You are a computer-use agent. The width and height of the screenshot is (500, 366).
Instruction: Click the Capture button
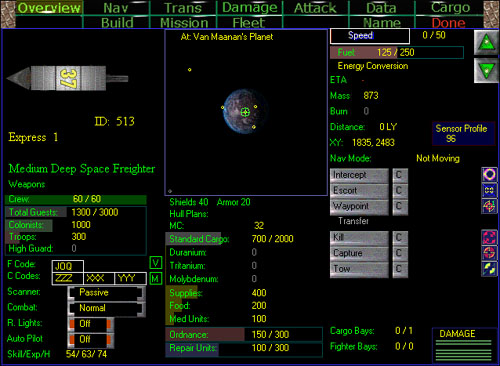(x=359, y=253)
